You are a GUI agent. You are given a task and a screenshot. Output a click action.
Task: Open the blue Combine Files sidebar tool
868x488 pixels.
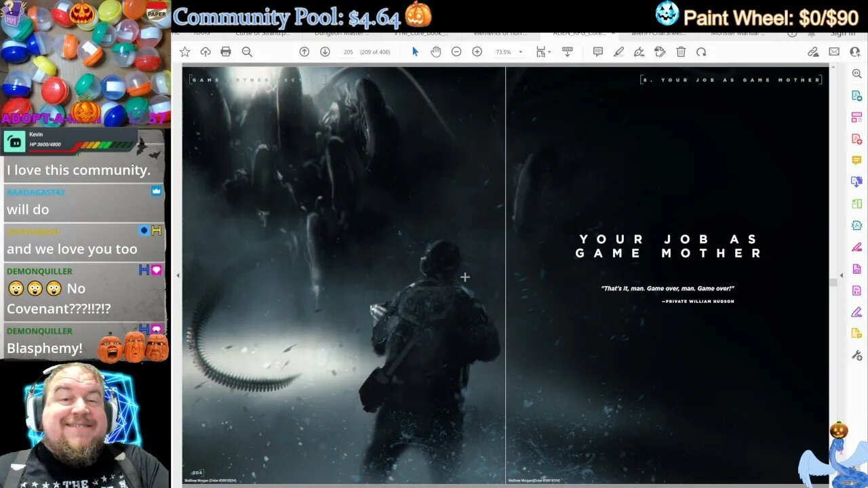click(x=857, y=182)
